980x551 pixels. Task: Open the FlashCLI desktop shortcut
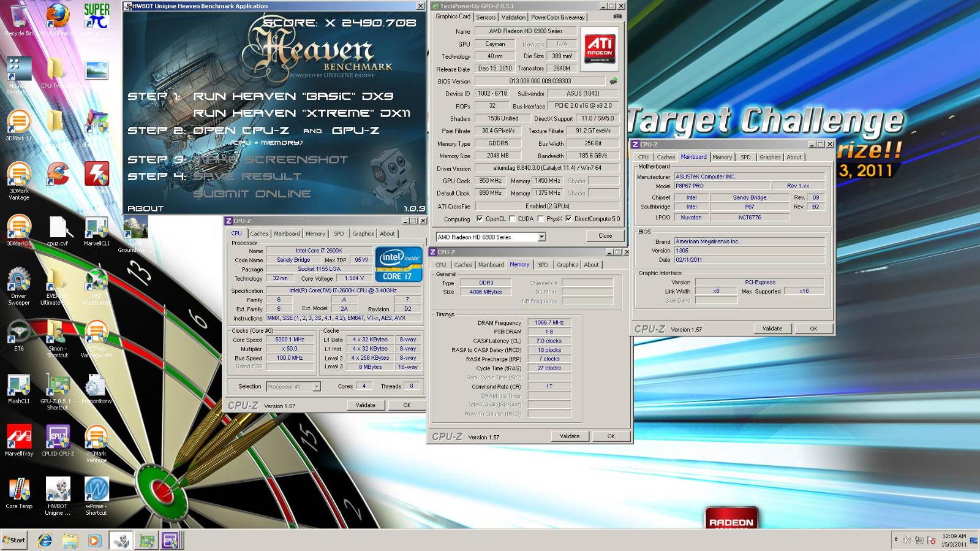[18, 389]
